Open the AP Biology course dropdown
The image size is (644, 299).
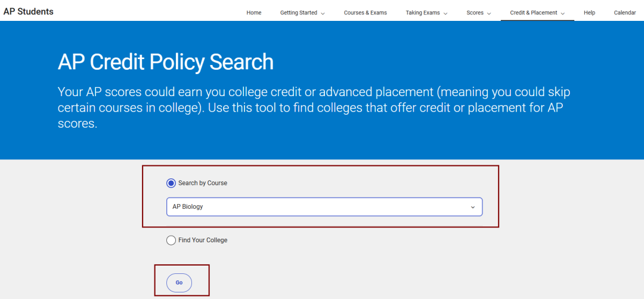(x=324, y=207)
